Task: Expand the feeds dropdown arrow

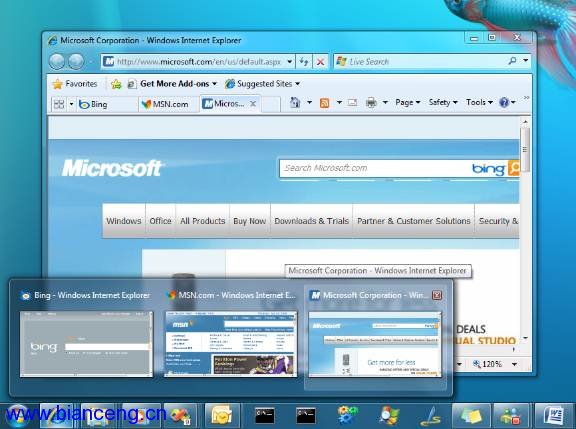Action: (339, 102)
